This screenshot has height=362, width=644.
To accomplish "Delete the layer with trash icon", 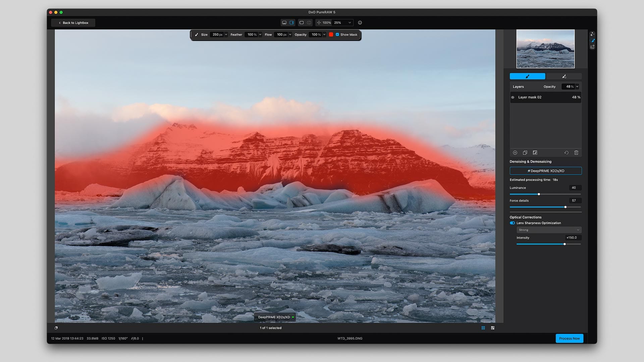I will tap(576, 153).
